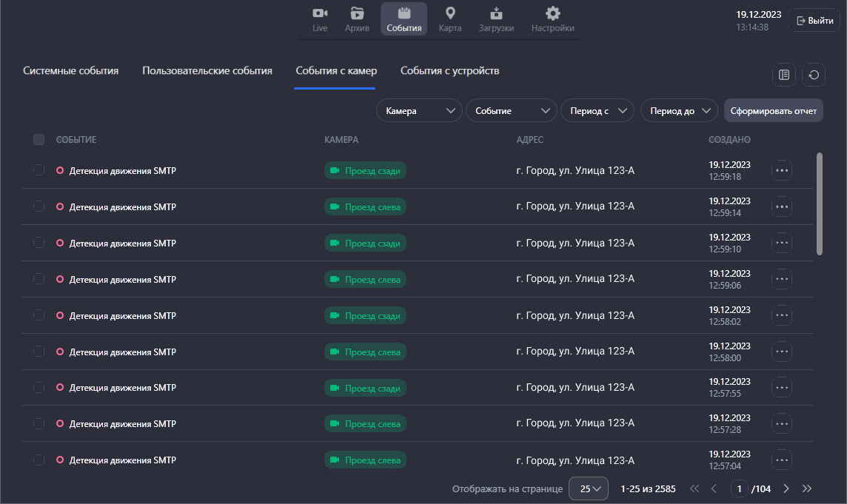Go to the last page of events
The height and width of the screenshot is (504, 847).
(x=807, y=488)
